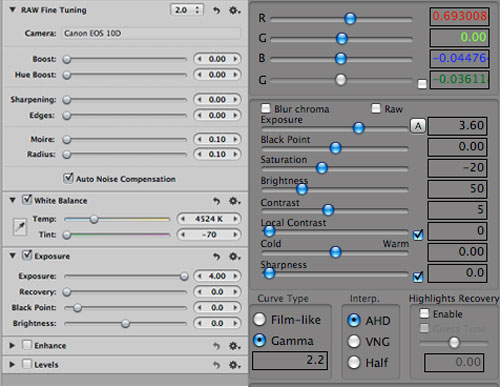Increase Edges value with right arrow

tap(235, 115)
